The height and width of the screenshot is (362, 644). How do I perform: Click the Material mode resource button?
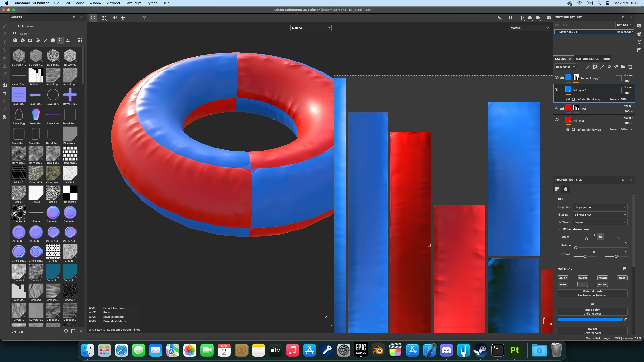tap(592, 293)
